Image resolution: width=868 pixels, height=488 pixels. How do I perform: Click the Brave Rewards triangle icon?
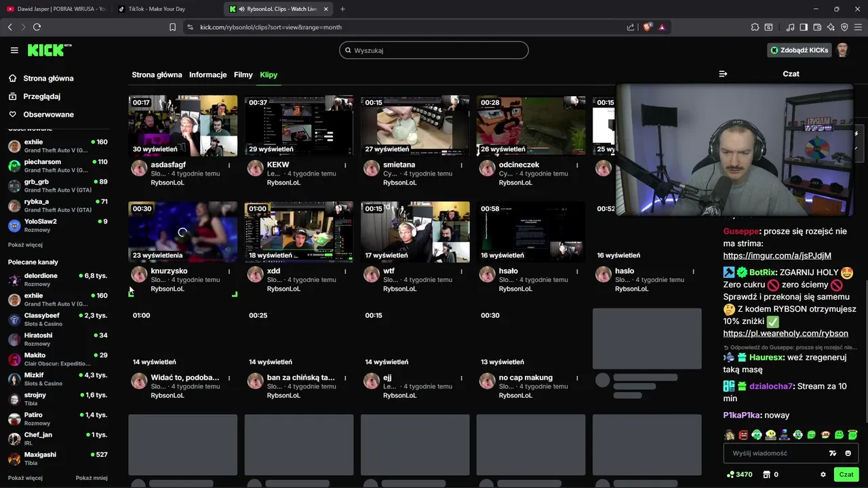pyautogui.click(x=662, y=27)
